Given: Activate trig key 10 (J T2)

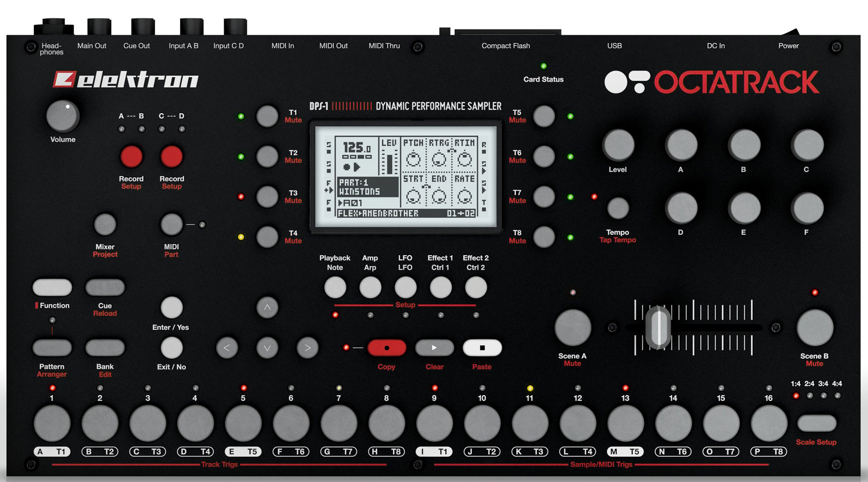Looking at the screenshot, I should point(482,423).
